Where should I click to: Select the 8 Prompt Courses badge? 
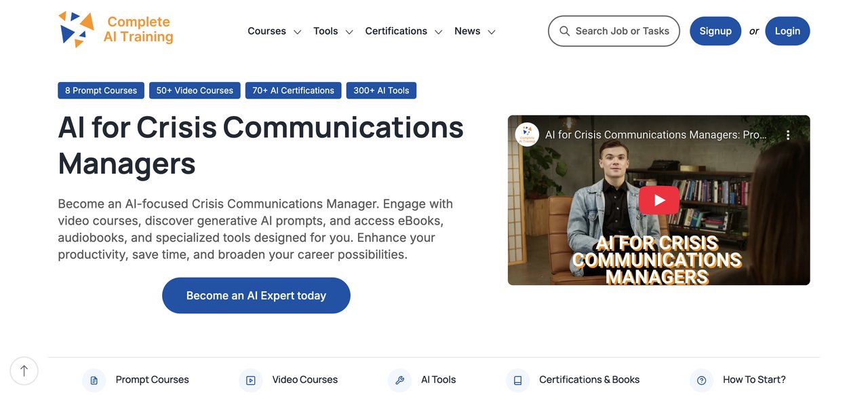coord(101,90)
